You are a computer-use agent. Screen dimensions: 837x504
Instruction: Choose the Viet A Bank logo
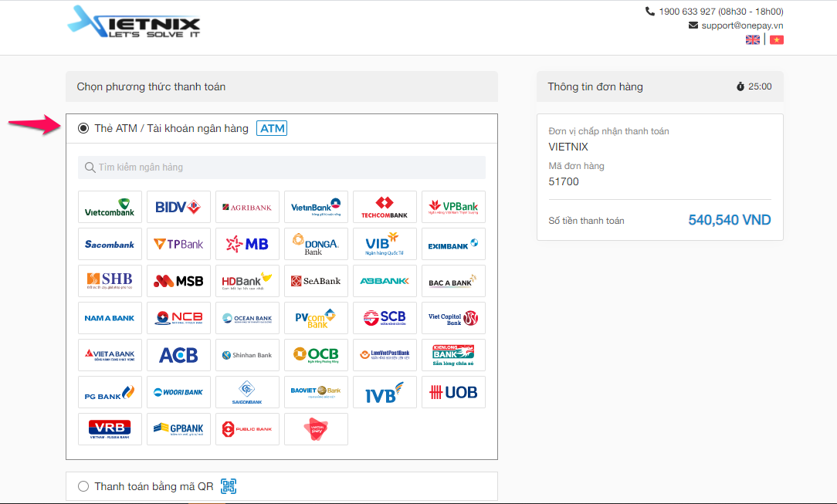point(110,355)
